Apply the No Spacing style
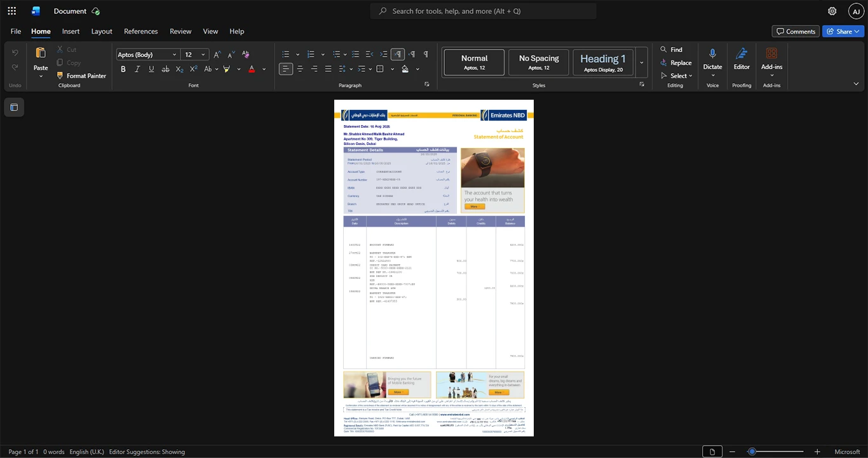Screen dimensions: 868x458 click(539, 62)
